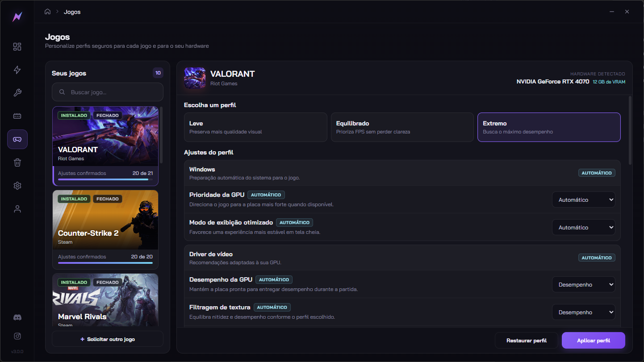Image resolution: width=644 pixels, height=362 pixels.
Task: Select the gamepad Jogos sidebar icon
Action: pyautogui.click(x=17, y=139)
